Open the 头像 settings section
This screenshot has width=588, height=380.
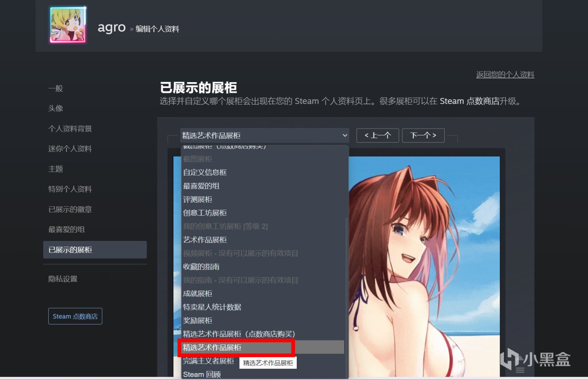coord(56,108)
